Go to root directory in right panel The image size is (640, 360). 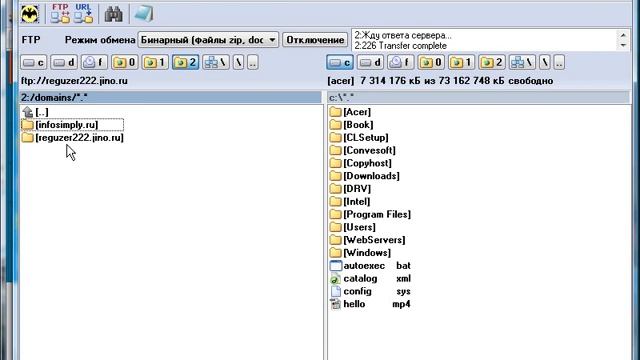(x=544, y=62)
